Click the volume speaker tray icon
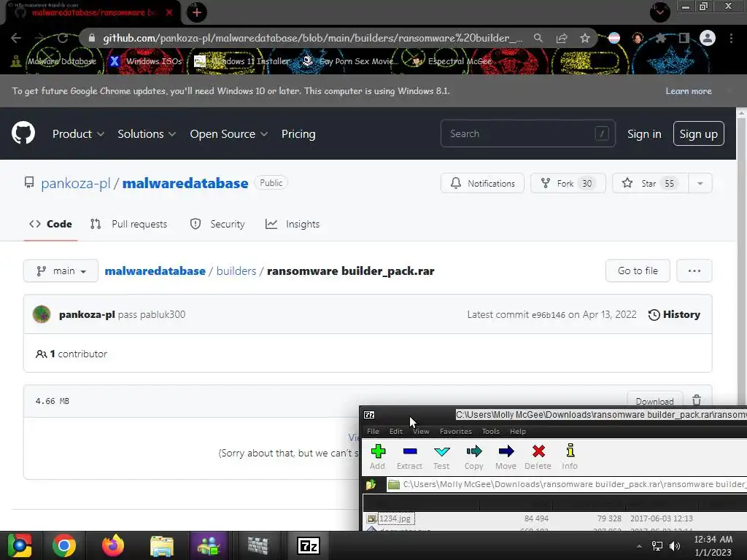Image resolution: width=747 pixels, height=560 pixels. tap(675, 546)
